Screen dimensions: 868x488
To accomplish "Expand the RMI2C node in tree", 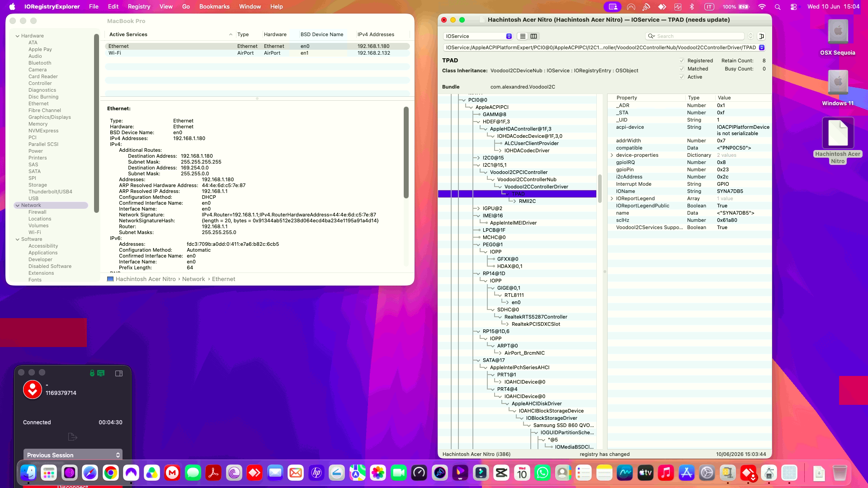I will 514,201.
